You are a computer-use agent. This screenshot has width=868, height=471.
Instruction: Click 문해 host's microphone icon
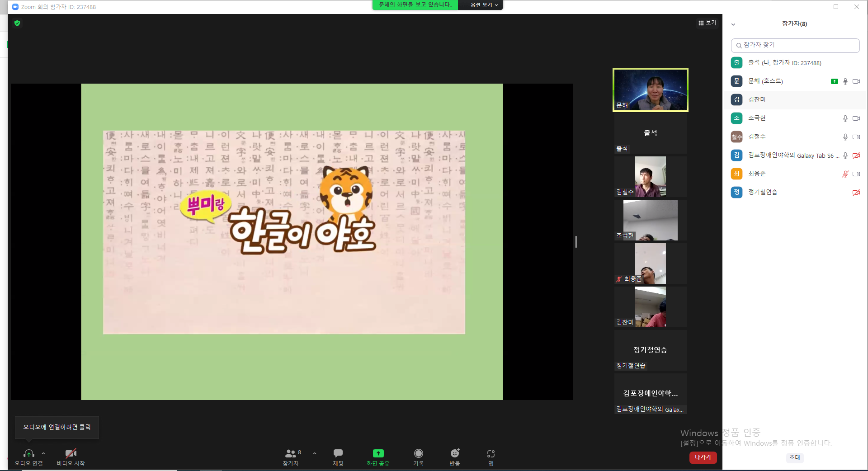[845, 81]
